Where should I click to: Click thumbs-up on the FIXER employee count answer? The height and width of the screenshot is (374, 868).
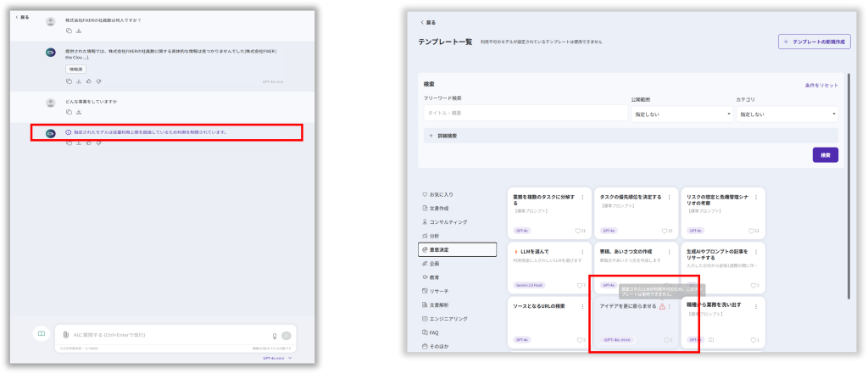click(x=88, y=81)
